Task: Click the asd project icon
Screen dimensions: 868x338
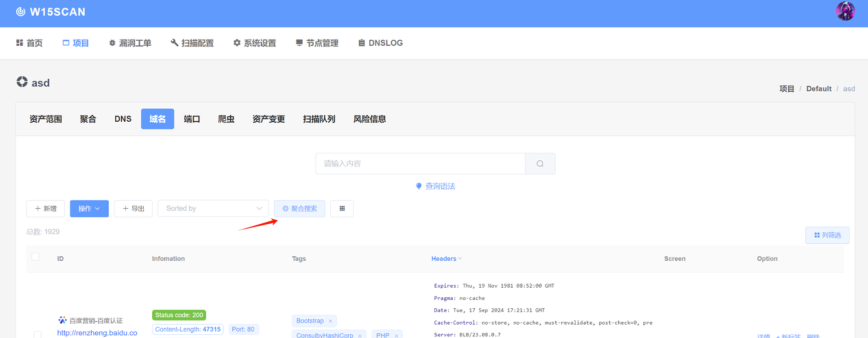Action: point(22,82)
